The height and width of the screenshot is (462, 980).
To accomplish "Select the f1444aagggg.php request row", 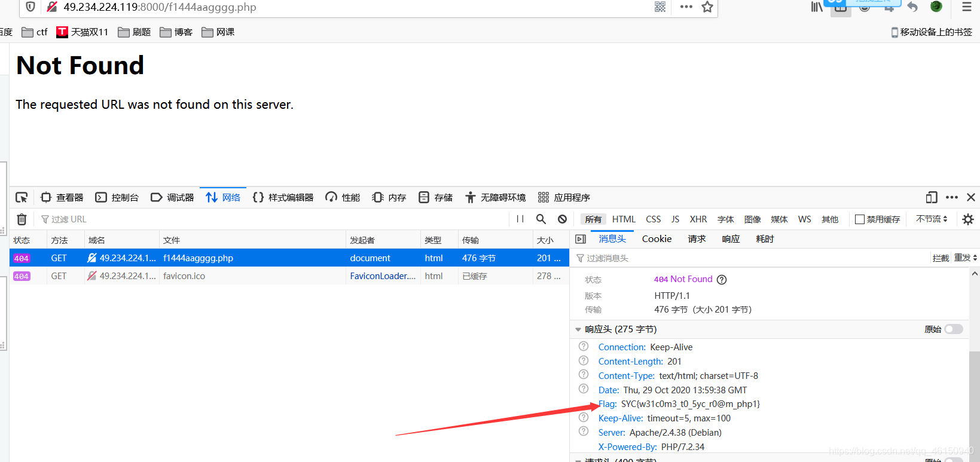I will point(289,258).
